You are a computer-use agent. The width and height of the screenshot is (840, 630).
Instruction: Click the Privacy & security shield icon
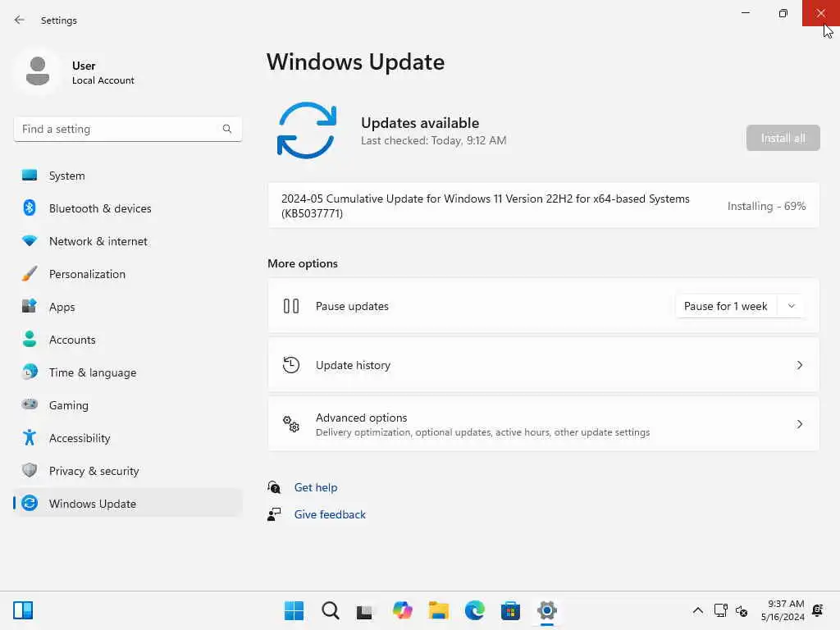pyautogui.click(x=30, y=470)
